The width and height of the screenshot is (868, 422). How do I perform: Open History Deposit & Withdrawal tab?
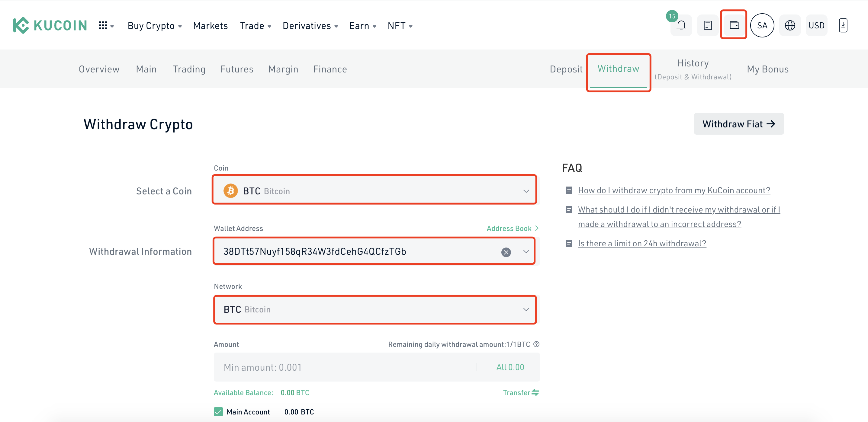click(x=693, y=69)
